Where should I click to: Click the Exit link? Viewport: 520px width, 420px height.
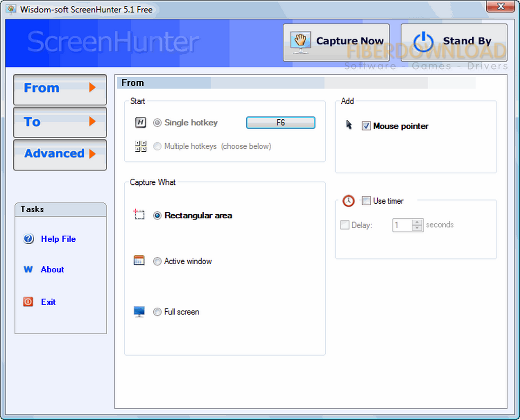click(x=48, y=302)
